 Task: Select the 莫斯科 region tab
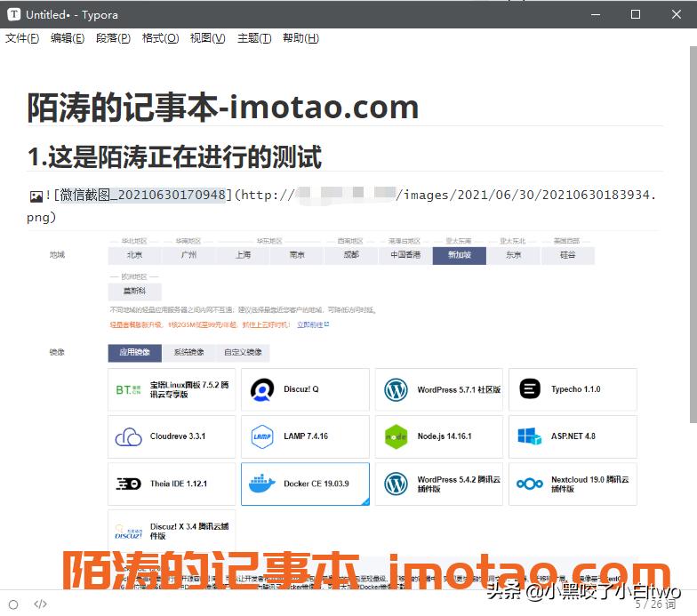pyautogui.click(x=135, y=292)
